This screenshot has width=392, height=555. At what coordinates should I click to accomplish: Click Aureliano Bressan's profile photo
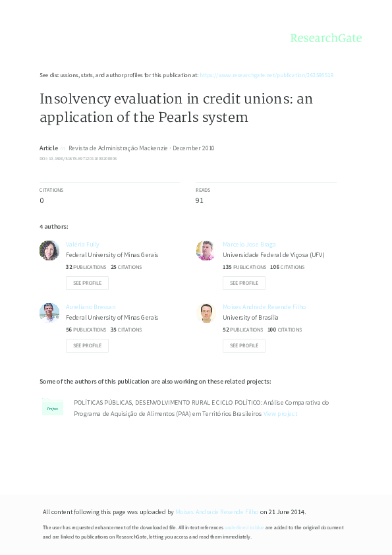49,313
